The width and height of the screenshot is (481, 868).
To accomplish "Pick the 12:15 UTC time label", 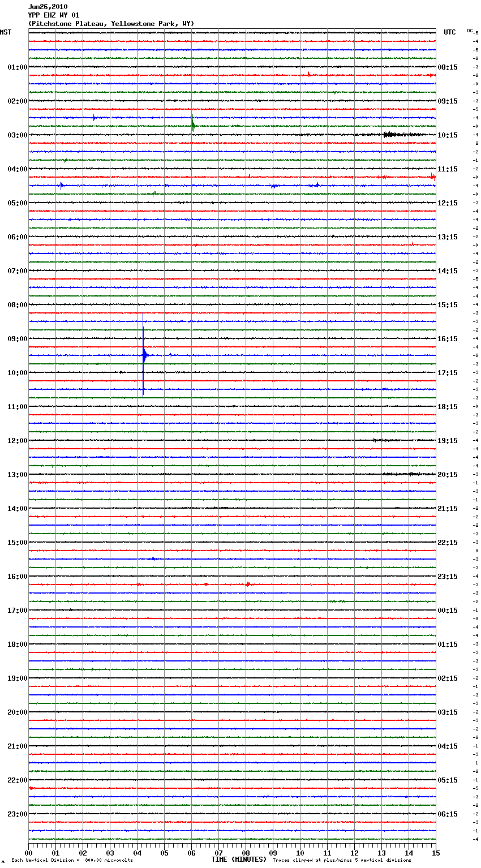I will point(448,203).
